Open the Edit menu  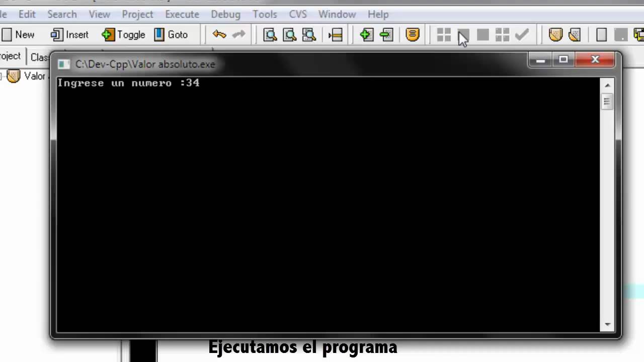point(27,14)
